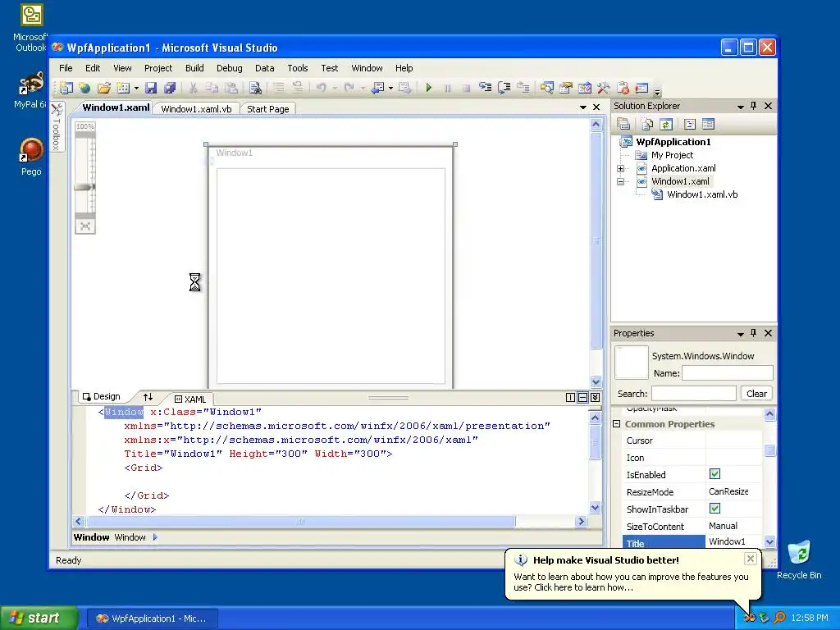
Task: Click the Add New Item toolbar icon
Action: click(123, 88)
